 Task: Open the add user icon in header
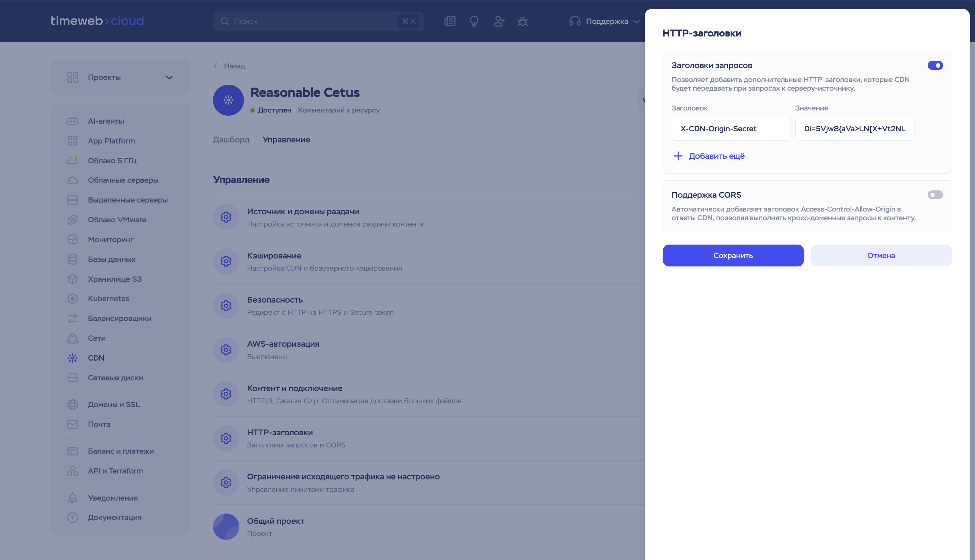[x=499, y=21]
